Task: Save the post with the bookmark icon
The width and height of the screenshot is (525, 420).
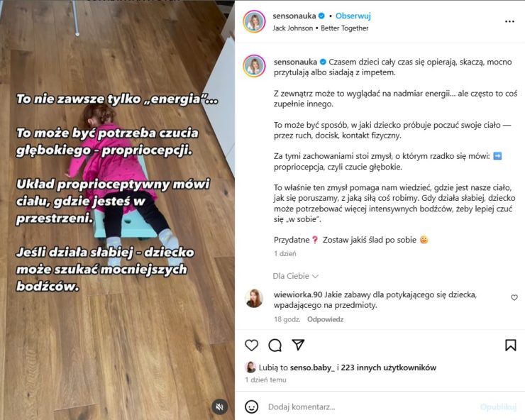Action: click(x=511, y=345)
